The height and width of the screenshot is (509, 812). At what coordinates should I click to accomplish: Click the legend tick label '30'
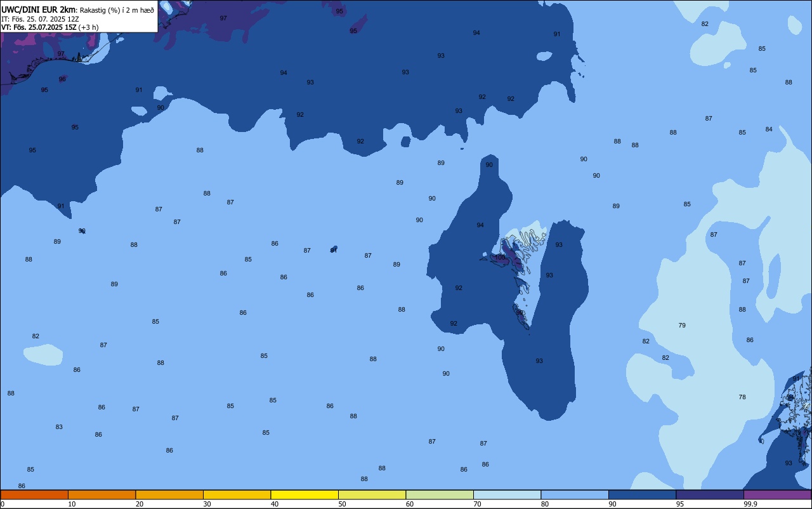[x=207, y=504]
